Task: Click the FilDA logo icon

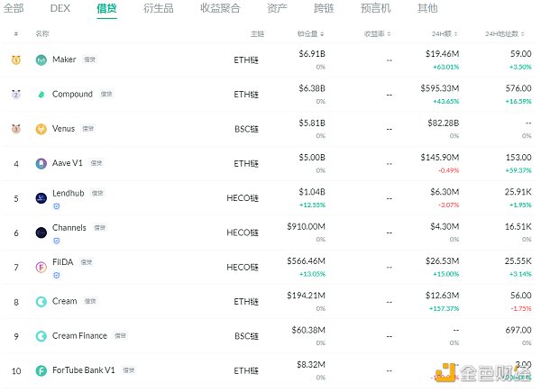Action: pos(41,268)
